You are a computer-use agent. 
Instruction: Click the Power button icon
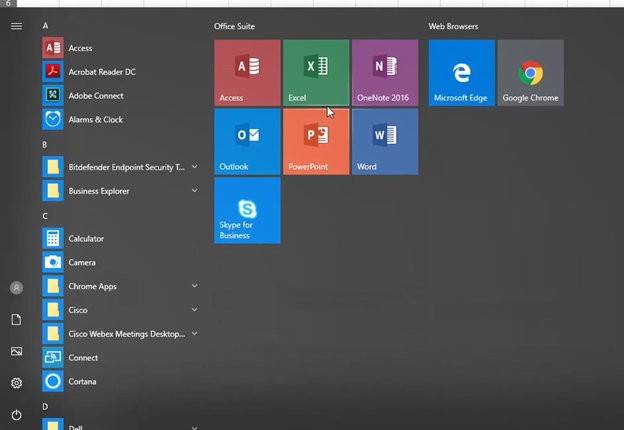tap(16, 415)
